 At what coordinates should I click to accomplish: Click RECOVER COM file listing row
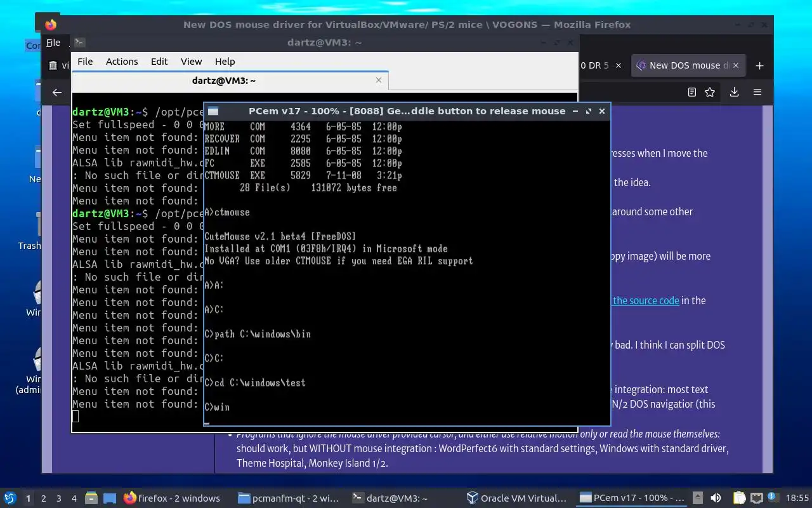pyautogui.click(x=303, y=138)
